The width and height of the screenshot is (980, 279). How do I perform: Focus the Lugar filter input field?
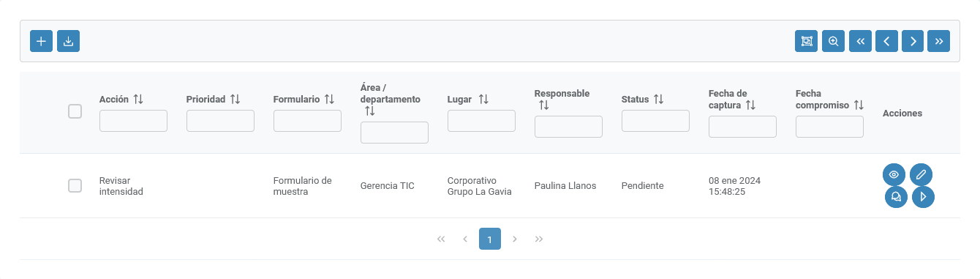[x=481, y=121]
